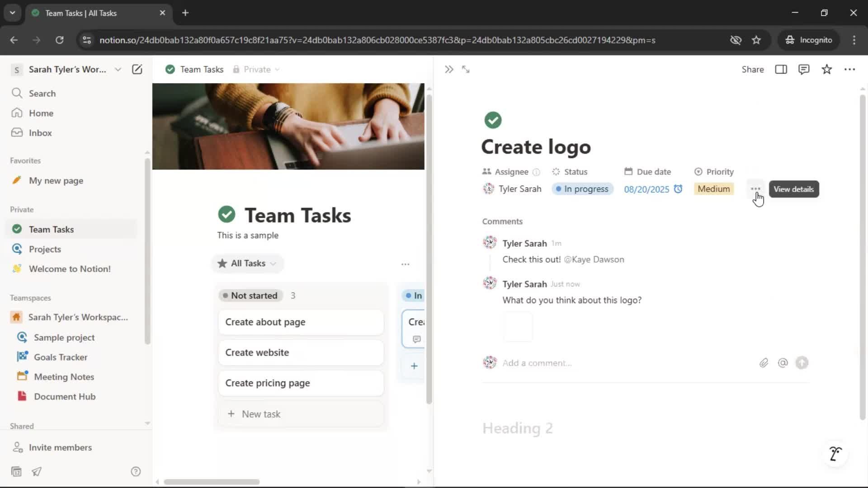Attach a file to the comment
The image size is (868, 488).
(x=764, y=363)
